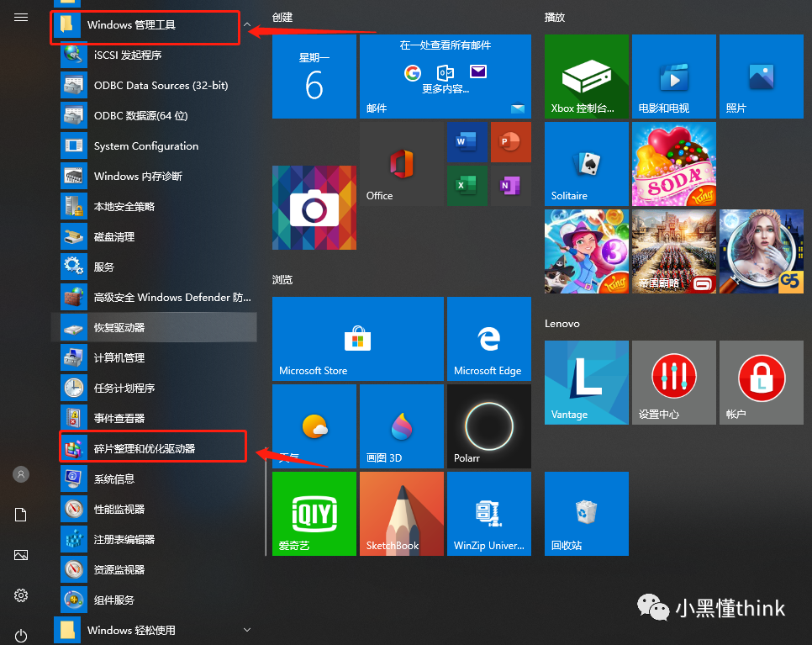Toggle the hamburger menu at top left

[21, 18]
